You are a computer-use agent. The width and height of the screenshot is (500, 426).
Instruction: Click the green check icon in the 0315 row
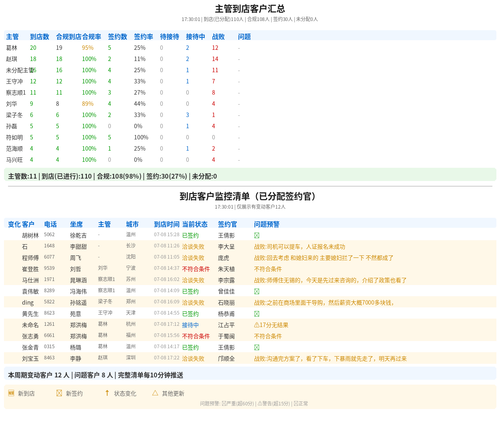click(257, 347)
